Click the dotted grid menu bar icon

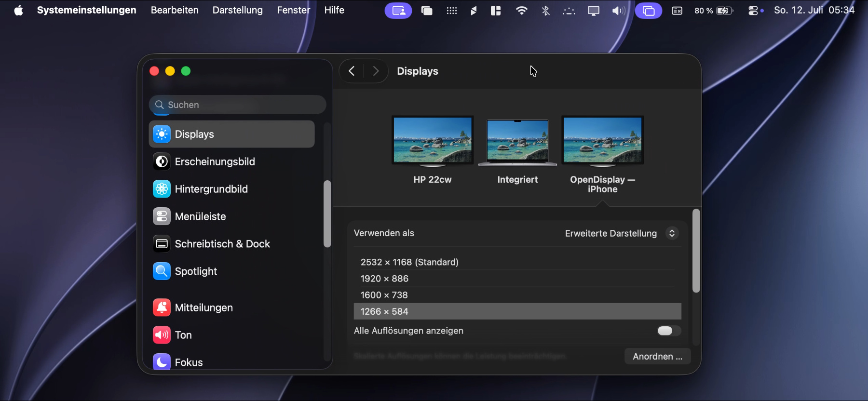pos(452,11)
